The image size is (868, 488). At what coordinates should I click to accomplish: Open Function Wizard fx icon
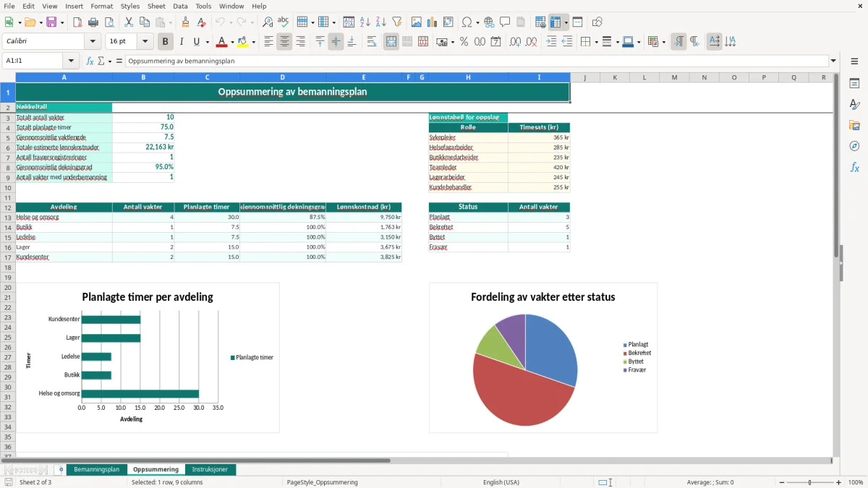[90, 61]
